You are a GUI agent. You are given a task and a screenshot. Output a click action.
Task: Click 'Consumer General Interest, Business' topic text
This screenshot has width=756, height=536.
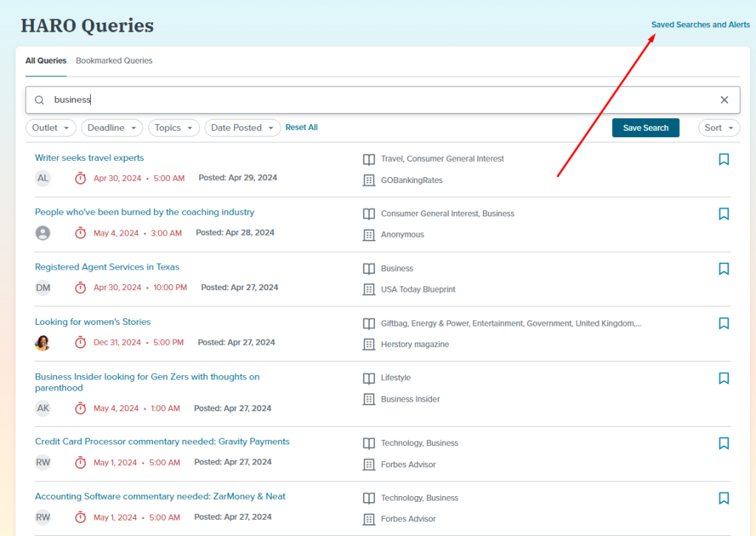[447, 213]
